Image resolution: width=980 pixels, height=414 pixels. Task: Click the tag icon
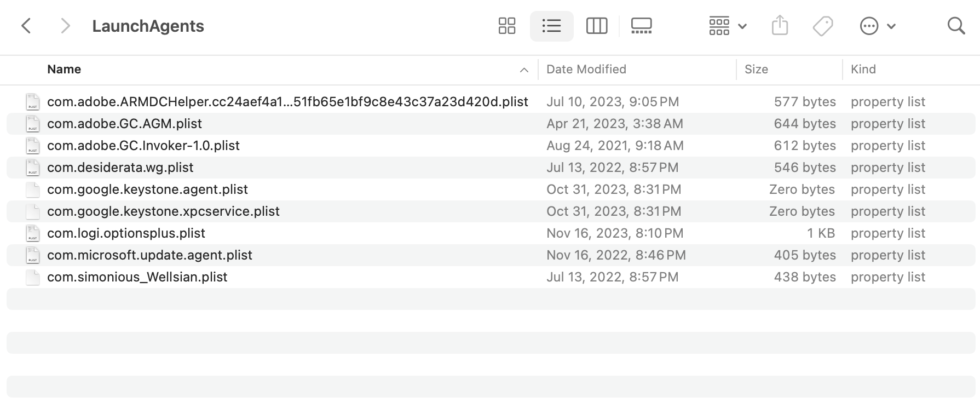(822, 26)
